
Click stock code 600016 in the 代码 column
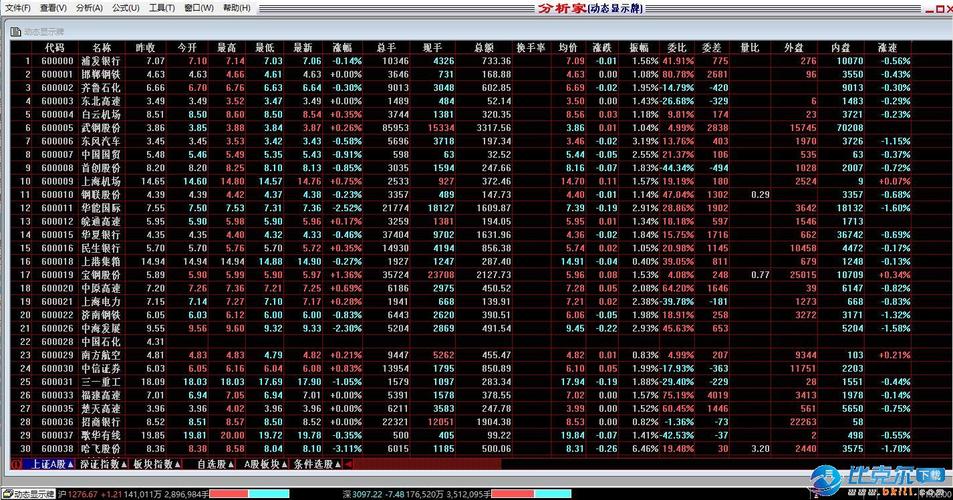pyautogui.click(x=57, y=248)
